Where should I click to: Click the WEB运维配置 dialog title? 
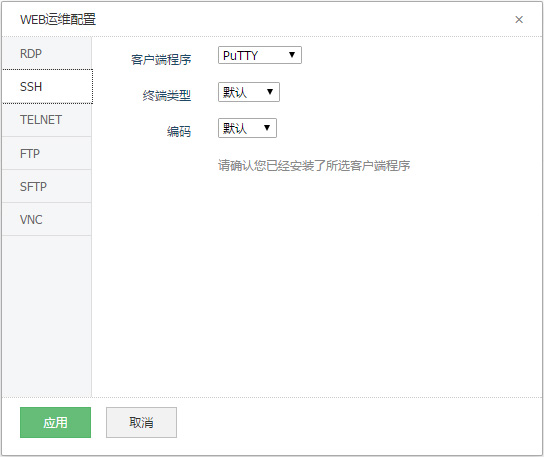[58, 19]
